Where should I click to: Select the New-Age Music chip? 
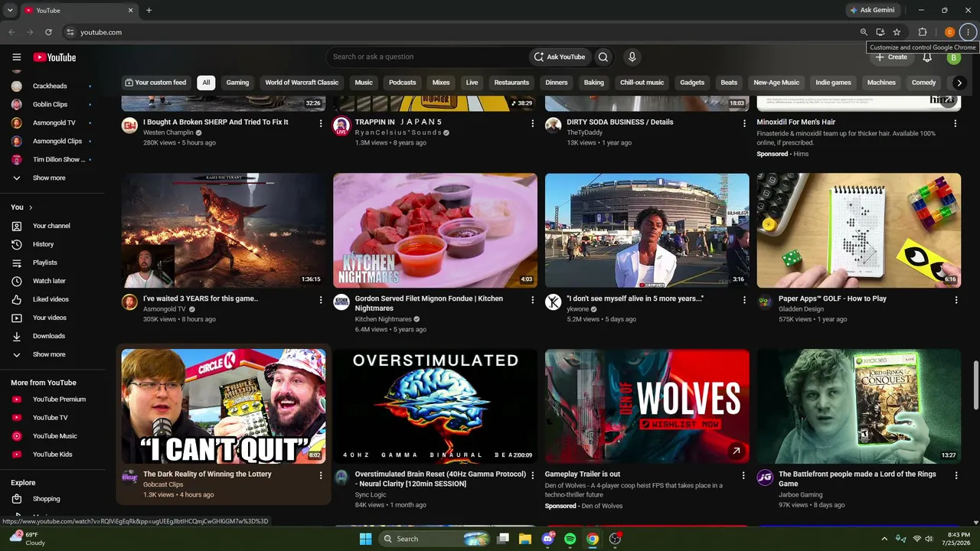[776, 83]
